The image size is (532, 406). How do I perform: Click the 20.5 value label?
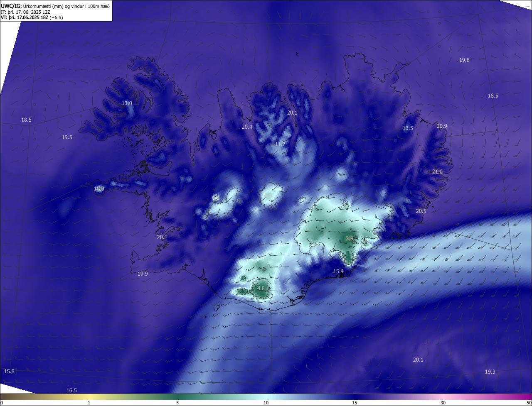coord(421,211)
